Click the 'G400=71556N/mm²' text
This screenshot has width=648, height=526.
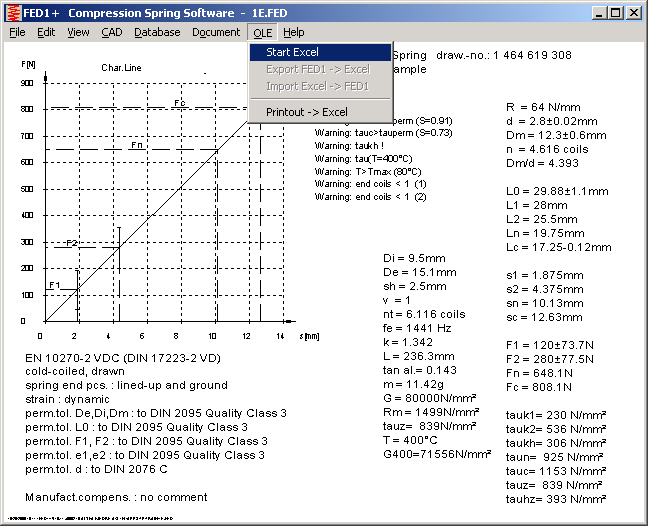coord(437,455)
